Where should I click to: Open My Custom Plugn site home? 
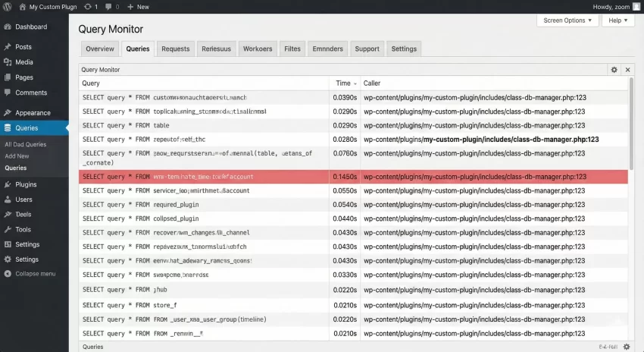coord(48,7)
